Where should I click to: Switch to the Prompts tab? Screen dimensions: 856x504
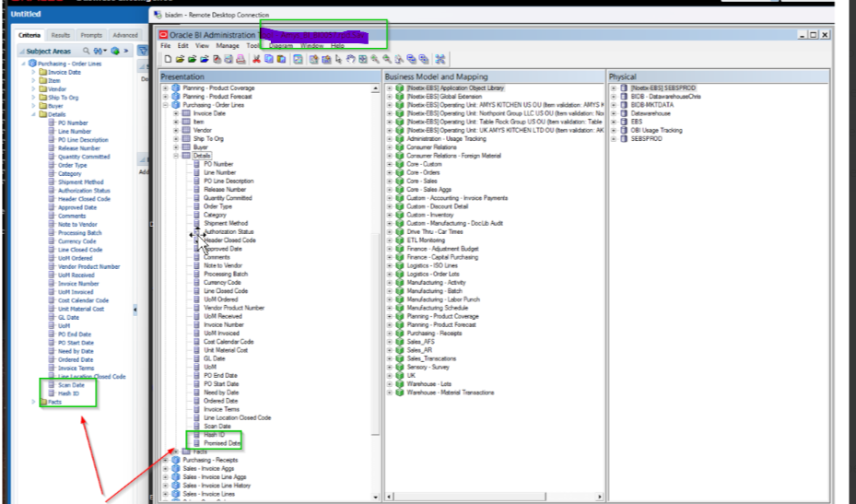[91, 35]
